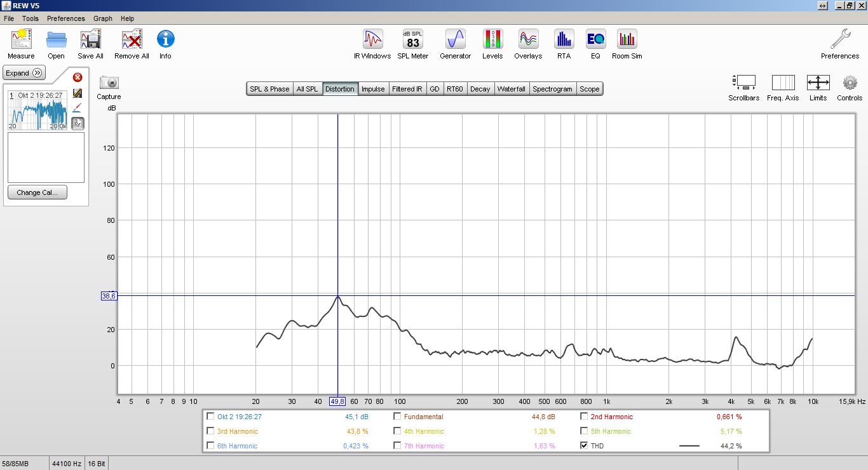This screenshot has width=868, height=470.
Task: Launch the signal Generator
Action: pos(456,39)
